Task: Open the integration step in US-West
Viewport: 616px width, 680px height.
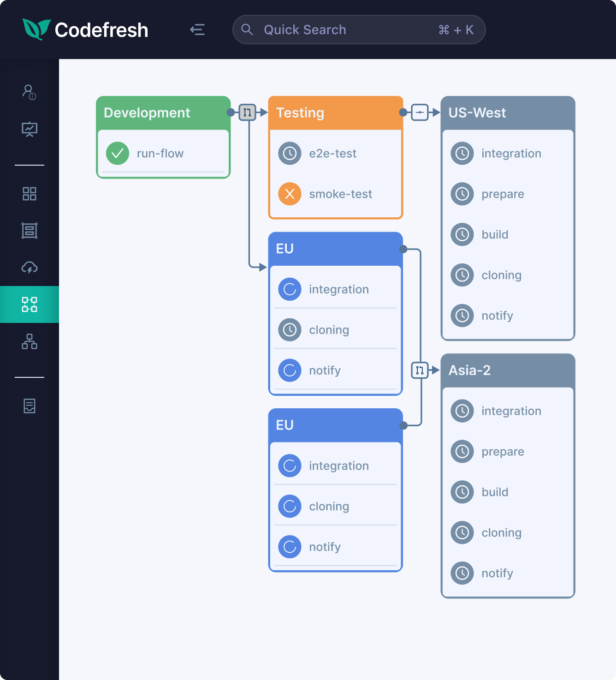Action: (x=508, y=153)
